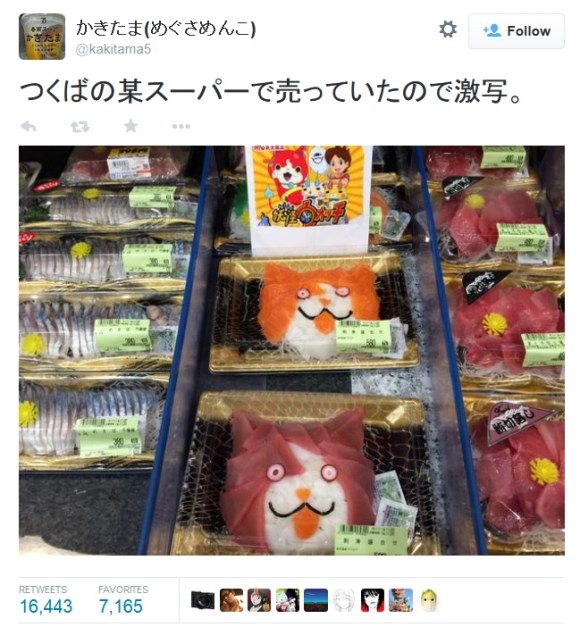Open the third avatar in the user row
Screen dimensions: 580x627
click(x=259, y=600)
